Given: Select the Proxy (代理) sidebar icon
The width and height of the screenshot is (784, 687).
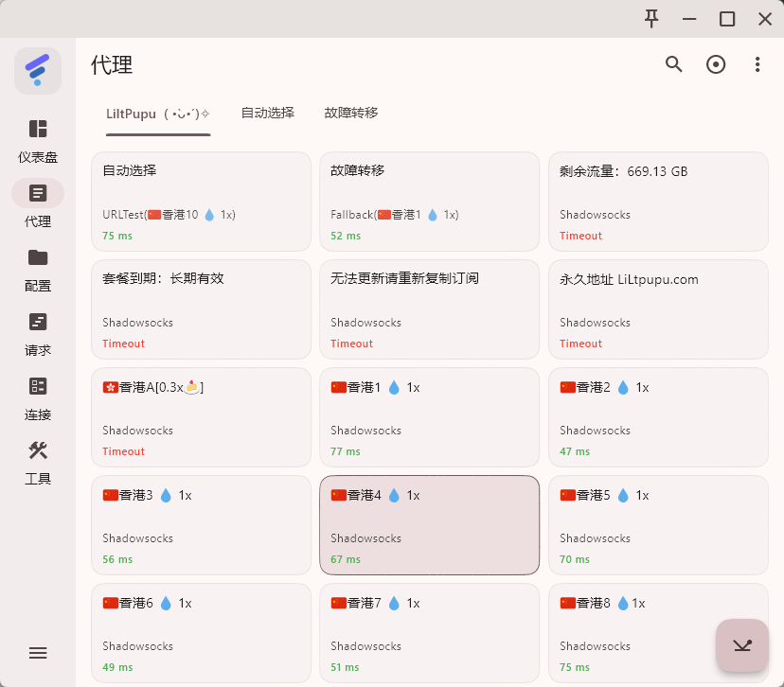Looking at the screenshot, I should pyautogui.click(x=38, y=194).
